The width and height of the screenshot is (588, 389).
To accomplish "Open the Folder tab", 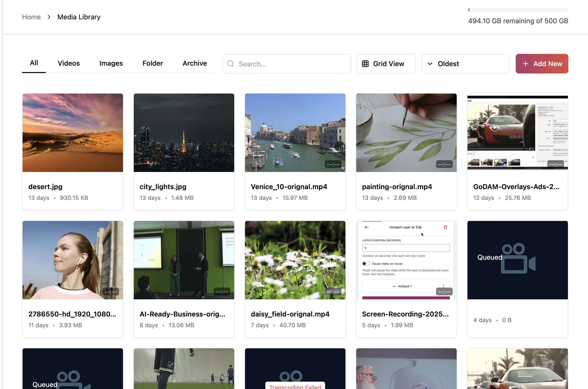I will pos(153,63).
